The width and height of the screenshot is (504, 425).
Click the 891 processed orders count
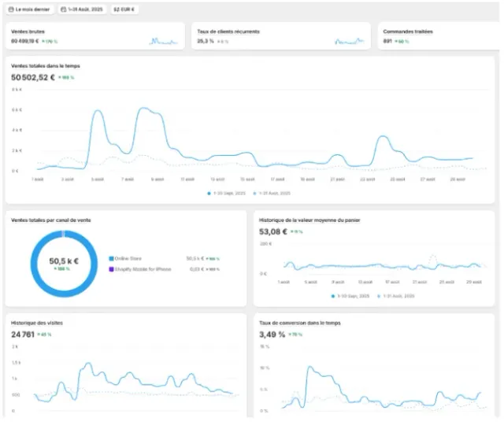pos(387,41)
